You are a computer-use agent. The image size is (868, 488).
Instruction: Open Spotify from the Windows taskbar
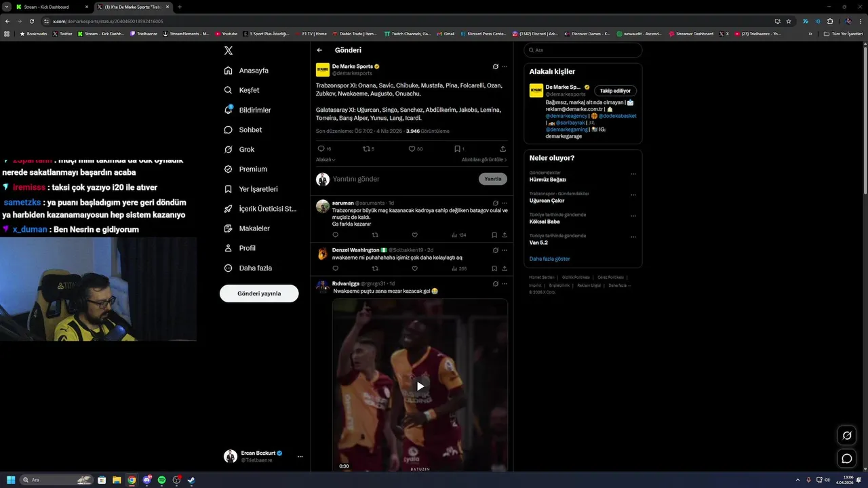coord(161,480)
